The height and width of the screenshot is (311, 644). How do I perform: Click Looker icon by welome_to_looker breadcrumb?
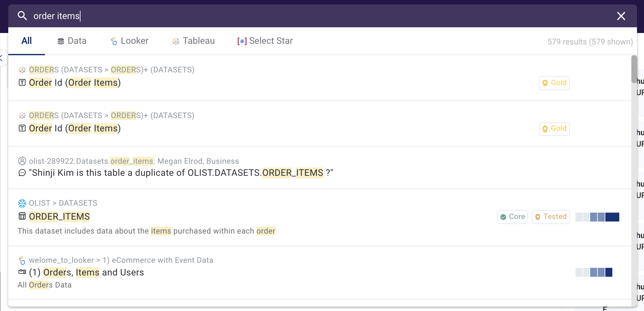pyautogui.click(x=22, y=261)
